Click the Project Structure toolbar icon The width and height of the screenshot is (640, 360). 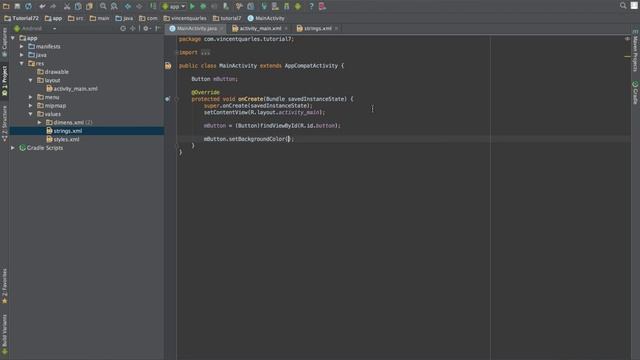(x=251, y=6)
